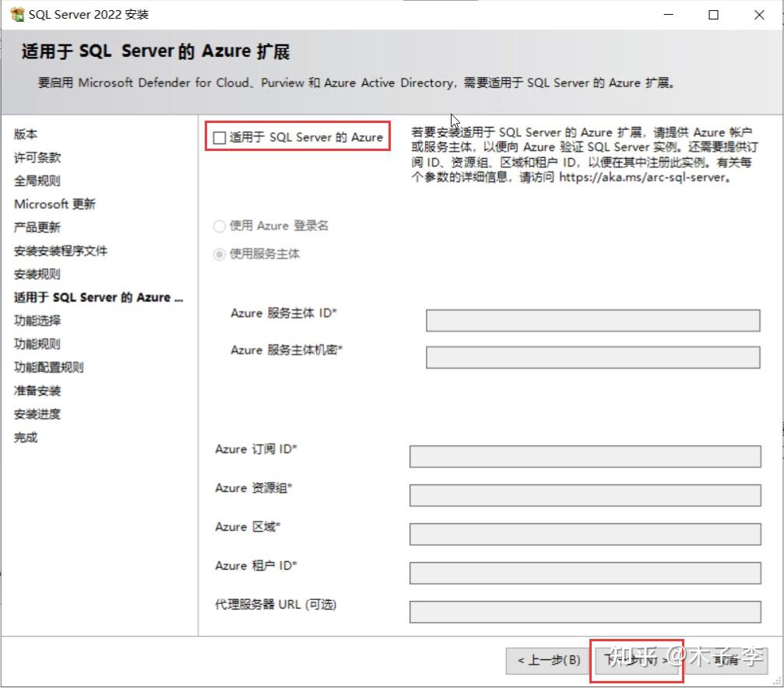Select the 使用 Azure 登录名 radio button
The width and height of the screenshot is (784, 688).
(219, 226)
